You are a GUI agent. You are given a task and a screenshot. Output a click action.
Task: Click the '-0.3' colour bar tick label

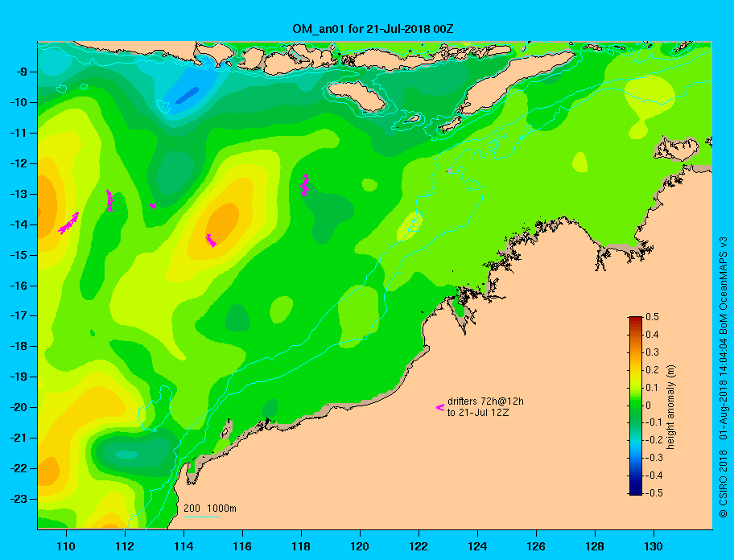point(654,458)
